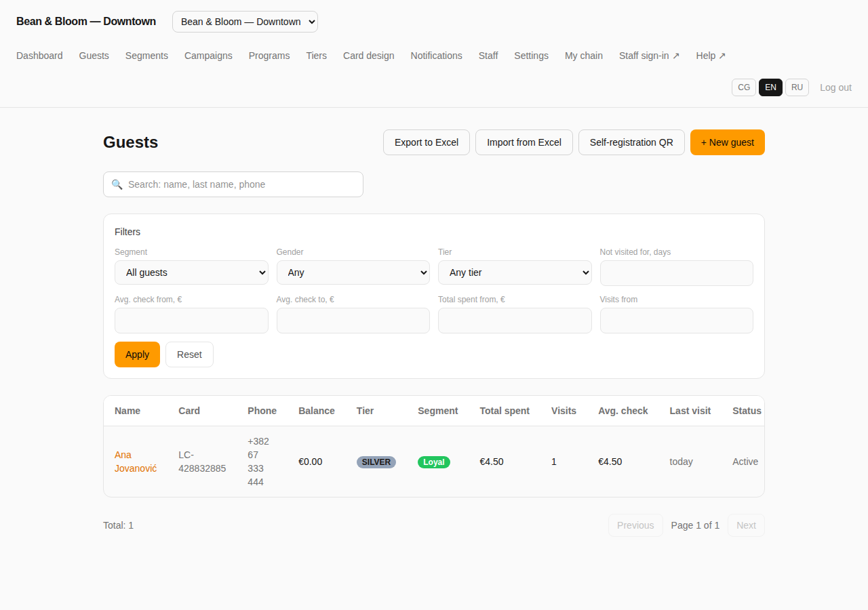Screen dimensions: 868x610
Task: Click the Not visited for, days field
Action: [677, 273]
